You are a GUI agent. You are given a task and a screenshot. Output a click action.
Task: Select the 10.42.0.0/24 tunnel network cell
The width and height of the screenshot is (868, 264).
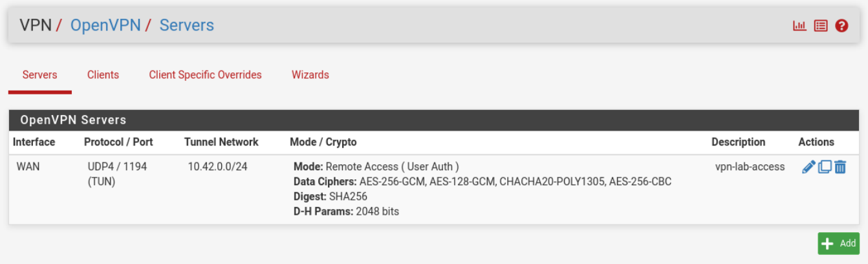pos(217,167)
